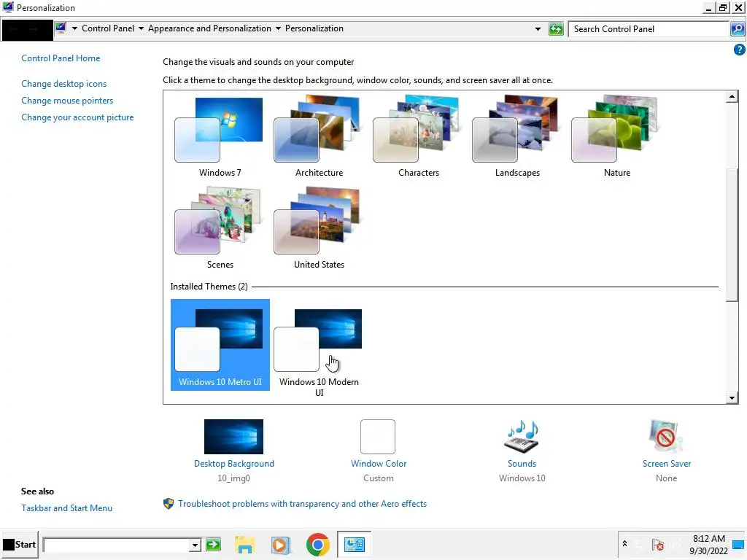Click theme list scroll down arrow
The image size is (747, 560).
[732, 397]
